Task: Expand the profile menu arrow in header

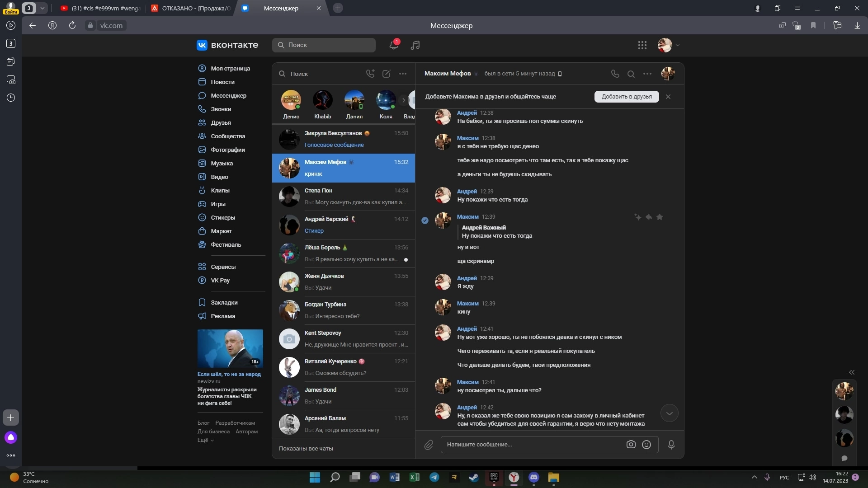Action: pos(677,45)
